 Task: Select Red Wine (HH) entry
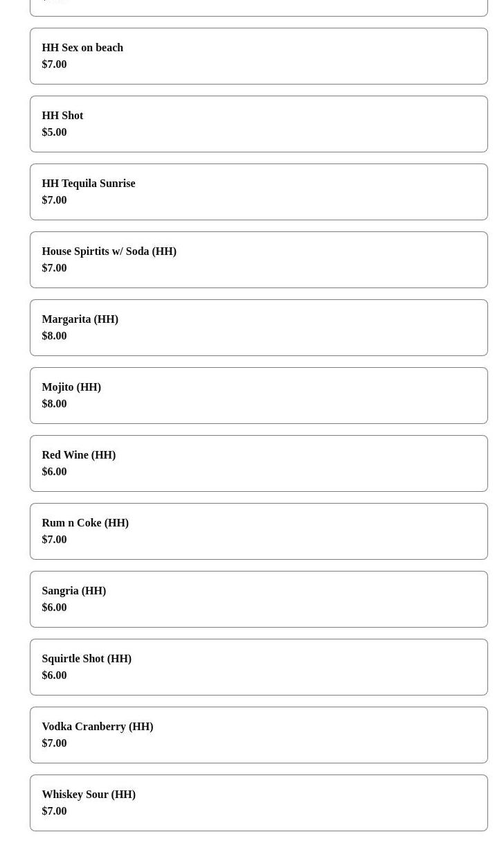(258, 463)
